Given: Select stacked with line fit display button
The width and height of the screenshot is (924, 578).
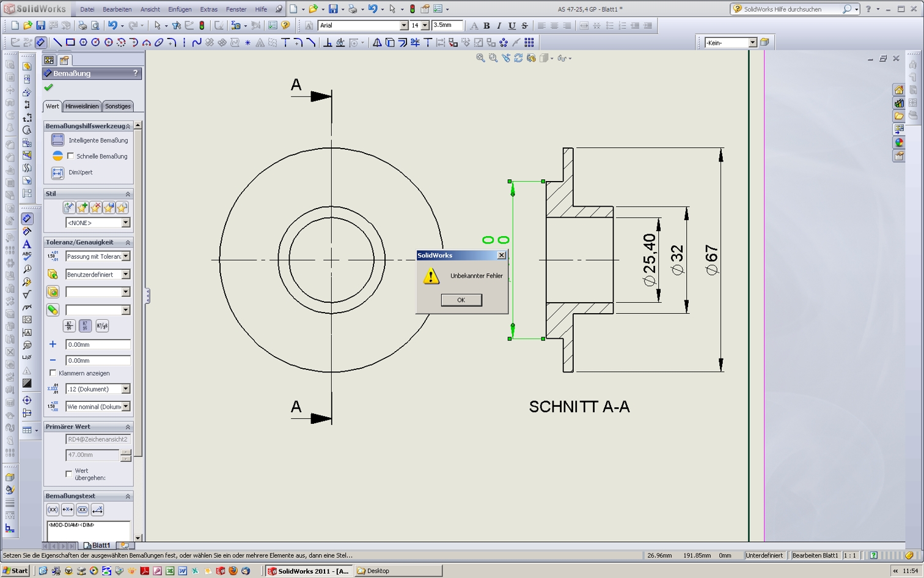Looking at the screenshot, I should (68, 326).
